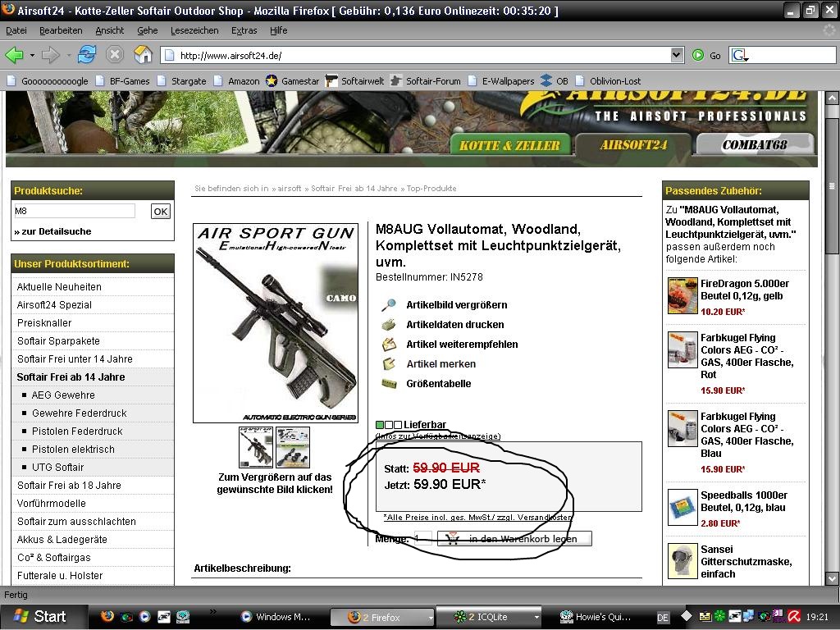Open the Extras menu
Image resolution: width=840 pixels, height=630 pixels.
coord(244,30)
